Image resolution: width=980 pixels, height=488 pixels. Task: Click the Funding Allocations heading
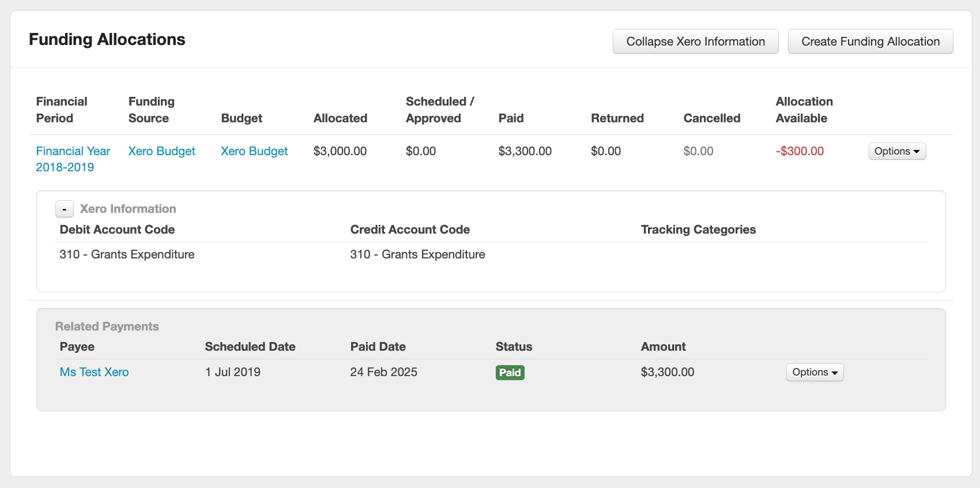click(107, 39)
